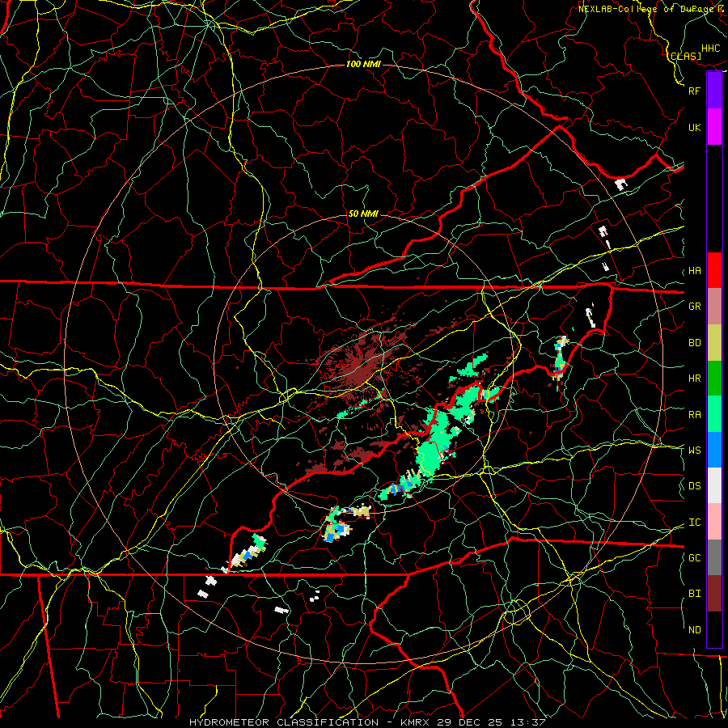The height and width of the screenshot is (728, 728).
Task: Pick the HR dark green legend swatch
Action: click(714, 378)
